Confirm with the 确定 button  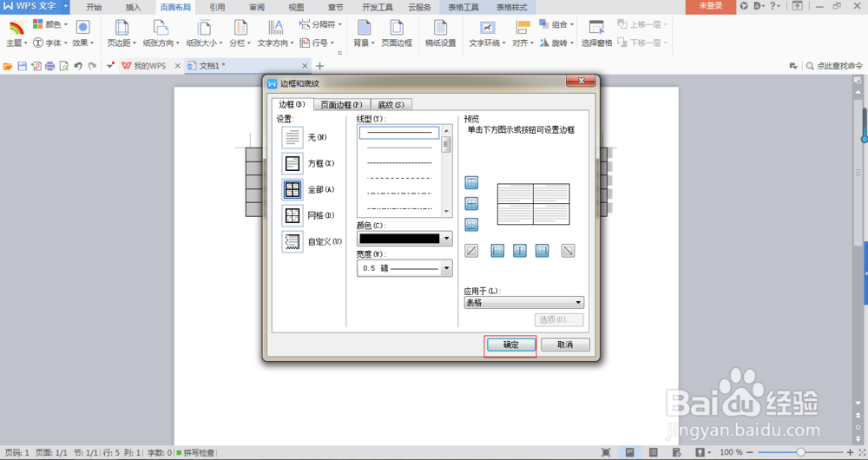tap(510, 345)
